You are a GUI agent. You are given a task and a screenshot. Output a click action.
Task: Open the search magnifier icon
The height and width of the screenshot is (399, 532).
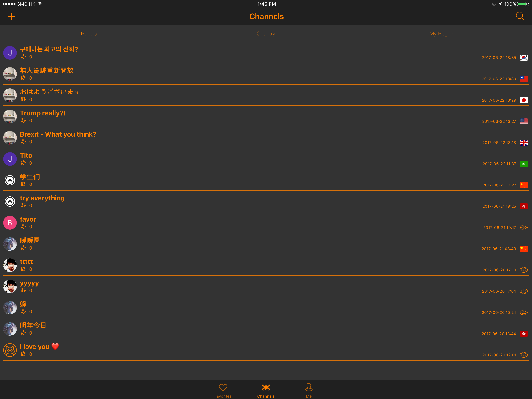point(520,16)
